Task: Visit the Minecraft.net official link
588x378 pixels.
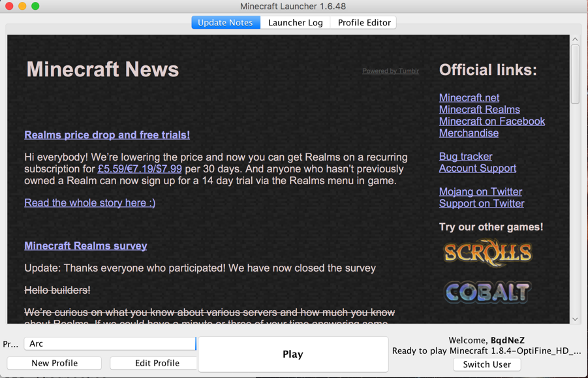Action: click(469, 98)
